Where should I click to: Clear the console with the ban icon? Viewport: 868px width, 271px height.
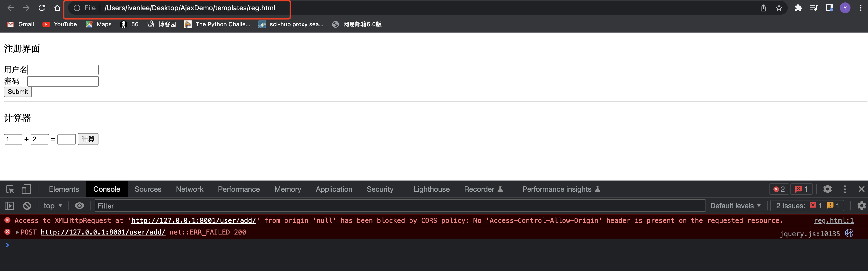click(27, 206)
